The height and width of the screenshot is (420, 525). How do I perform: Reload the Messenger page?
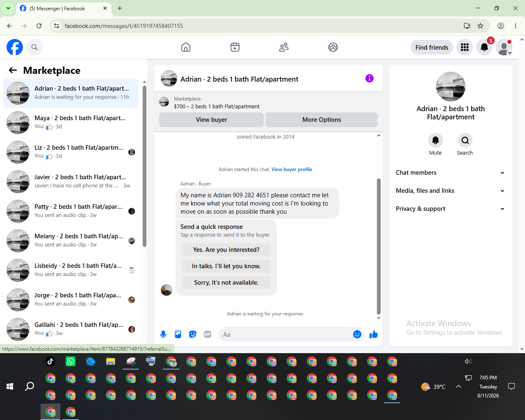pos(39,26)
